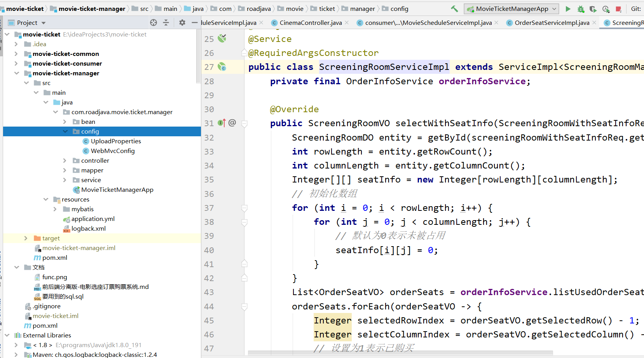This screenshot has width=644, height=358.
Task: Click orderInfoService field on line 28
Action: point(482,81)
